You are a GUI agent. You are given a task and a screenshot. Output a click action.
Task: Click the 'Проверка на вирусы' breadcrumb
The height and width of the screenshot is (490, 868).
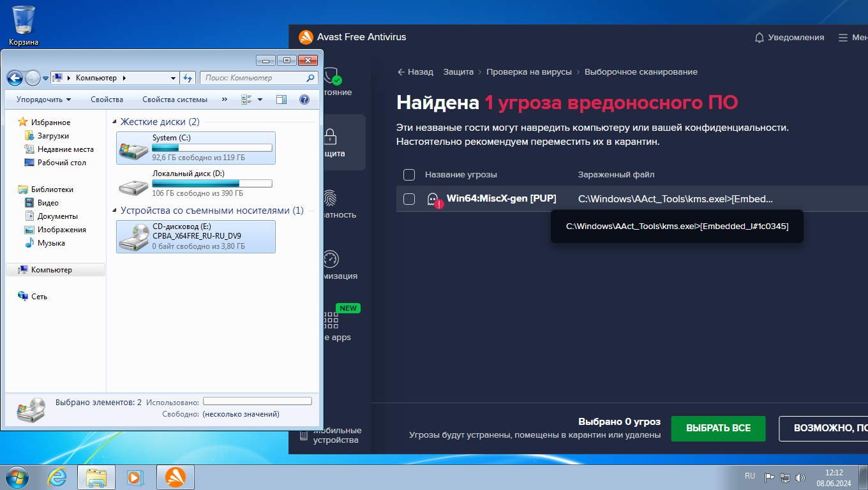click(x=529, y=72)
